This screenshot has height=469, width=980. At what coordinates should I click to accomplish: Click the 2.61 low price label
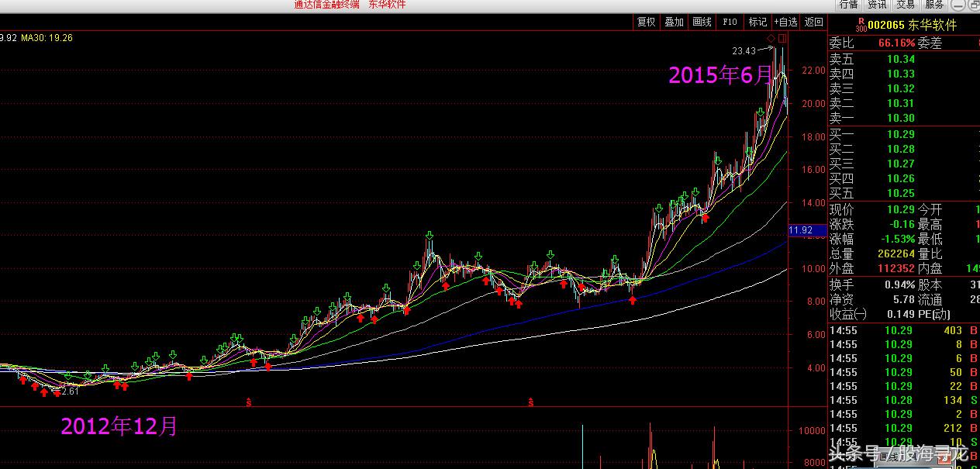(70, 391)
